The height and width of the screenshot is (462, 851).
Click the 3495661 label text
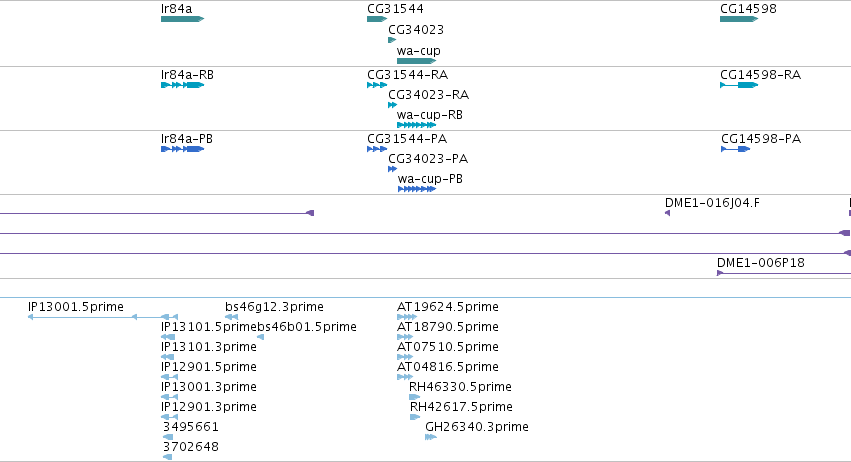[190, 427]
